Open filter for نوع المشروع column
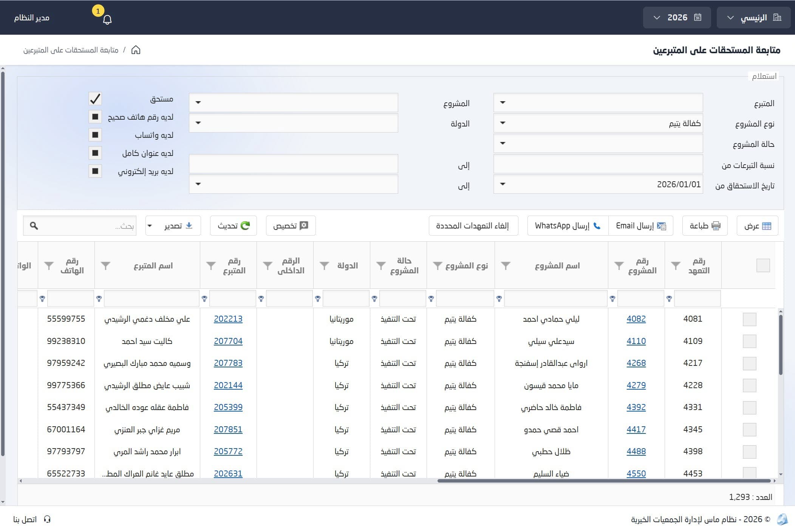Screen dimensions: 795x532 point(438,266)
